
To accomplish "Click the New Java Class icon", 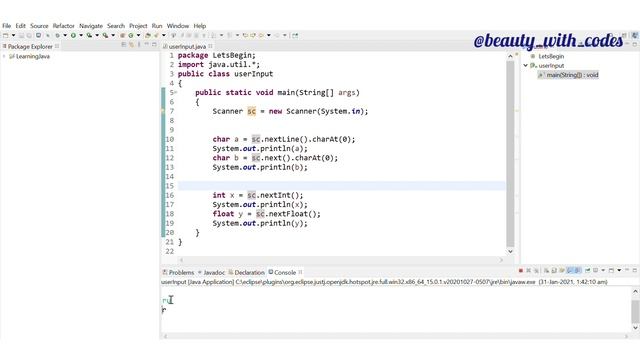I will click(131, 36).
